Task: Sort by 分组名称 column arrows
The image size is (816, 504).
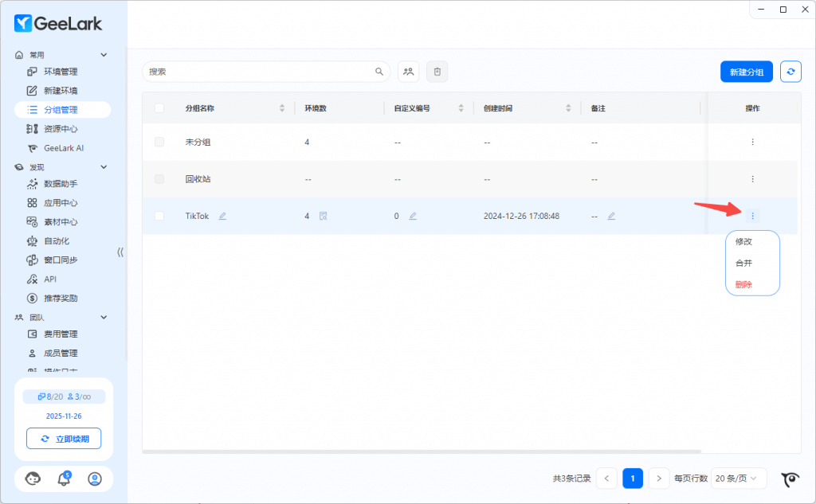Action: 281,108
